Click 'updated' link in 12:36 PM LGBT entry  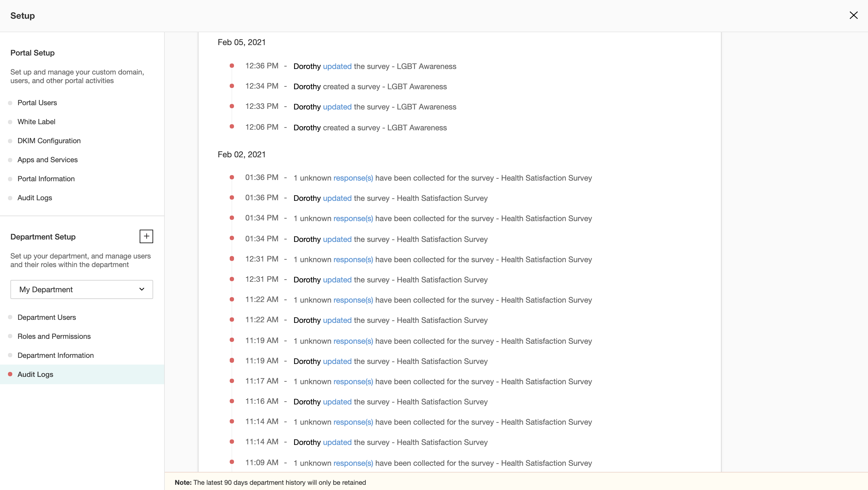click(337, 67)
